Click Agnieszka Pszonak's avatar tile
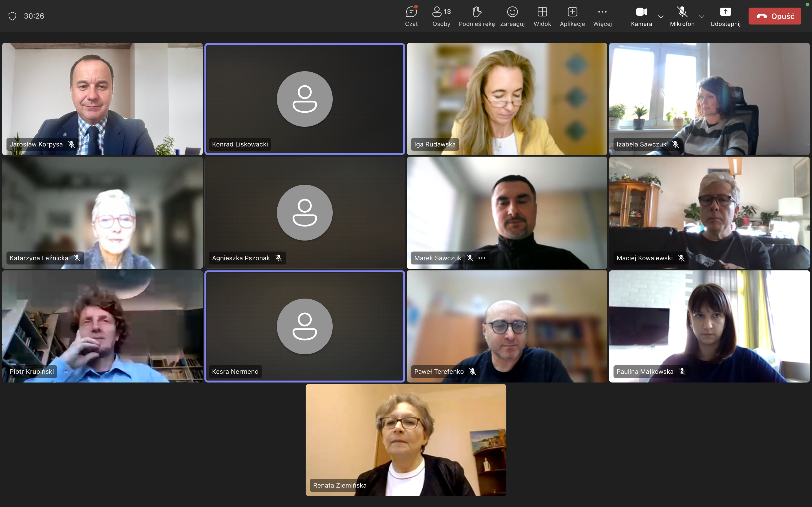812x507 pixels. click(x=305, y=213)
